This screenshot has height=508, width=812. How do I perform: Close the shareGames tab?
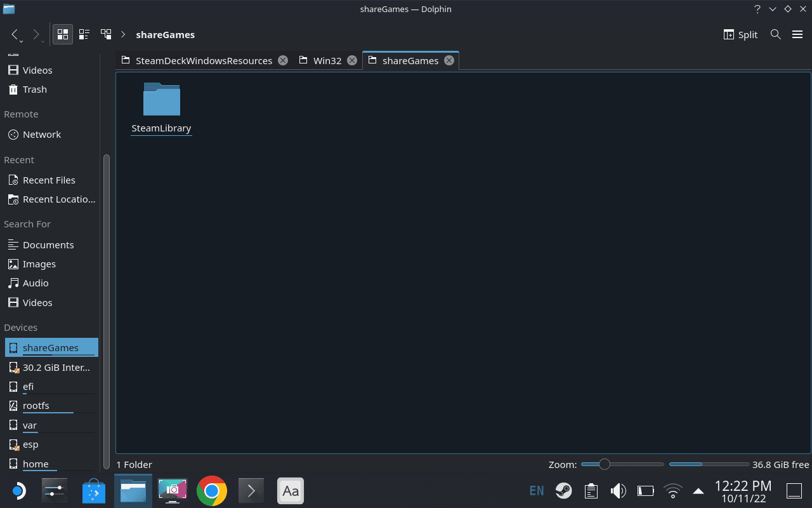tap(449, 60)
